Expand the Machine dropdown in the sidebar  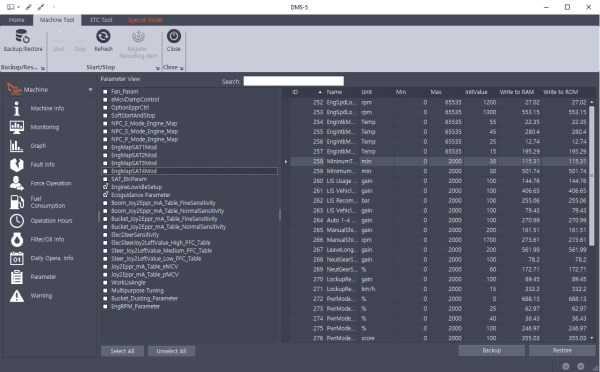90,90
